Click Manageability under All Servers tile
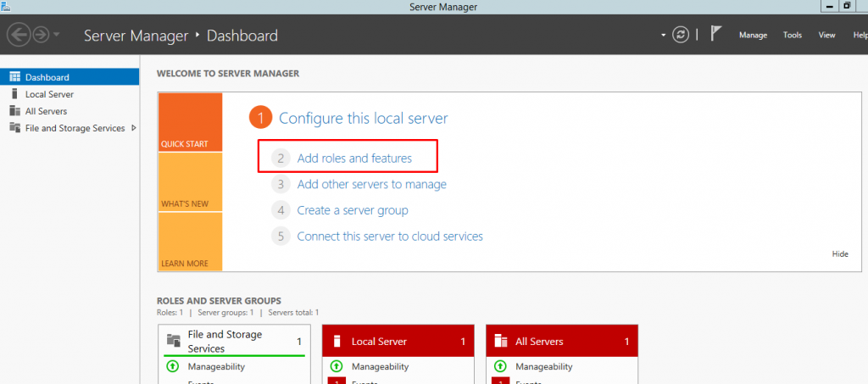Screen dimensions: 868x384 543,366
